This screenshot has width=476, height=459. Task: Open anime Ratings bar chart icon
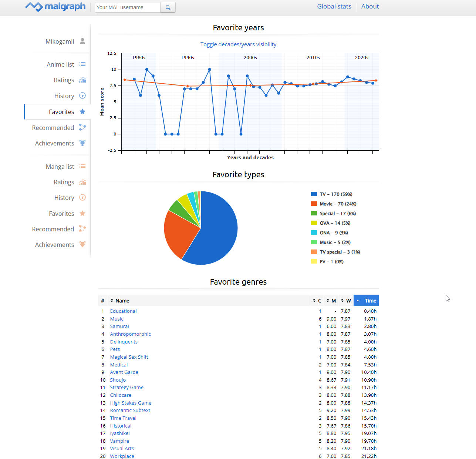(x=82, y=80)
